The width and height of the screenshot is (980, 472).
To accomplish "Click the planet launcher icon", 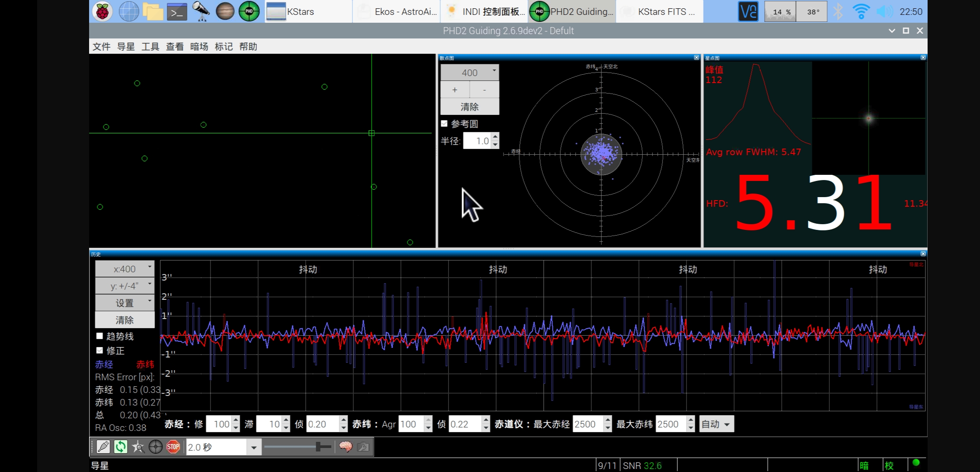I will 225,11.
